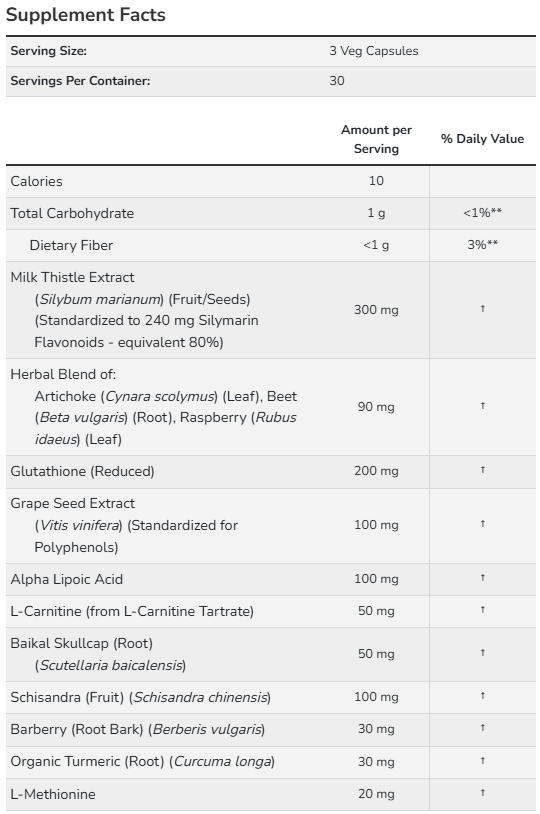
Task: Select the Glutathione (Reduced) row
Action: pyautogui.click(x=271, y=472)
